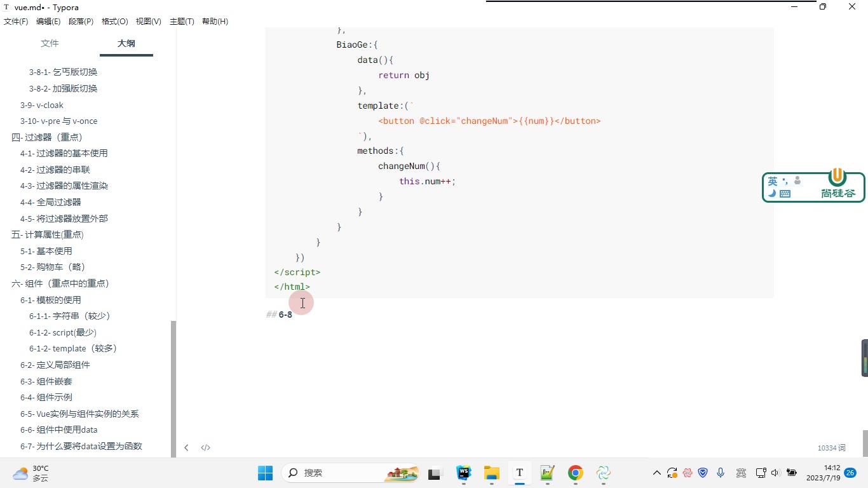Viewport: 868px width, 488px height.
Task: Switch to the 文件 sidebar tab
Action: [50, 43]
